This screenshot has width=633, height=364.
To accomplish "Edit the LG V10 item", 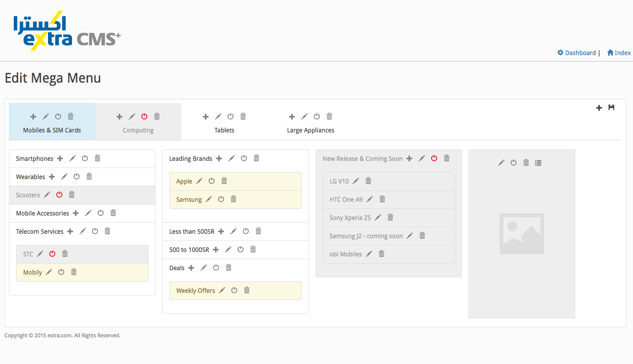I will (x=356, y=181).
